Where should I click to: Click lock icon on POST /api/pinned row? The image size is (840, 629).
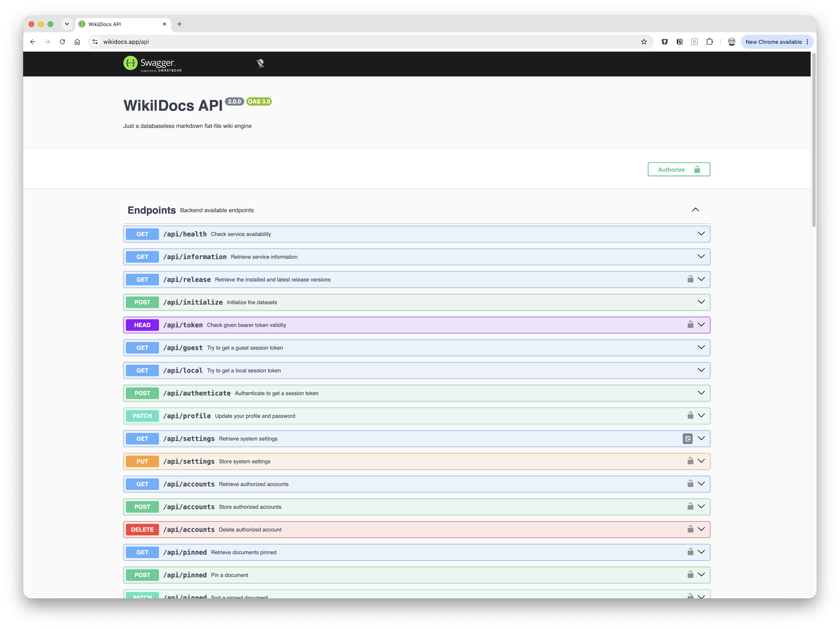point(690,575)
